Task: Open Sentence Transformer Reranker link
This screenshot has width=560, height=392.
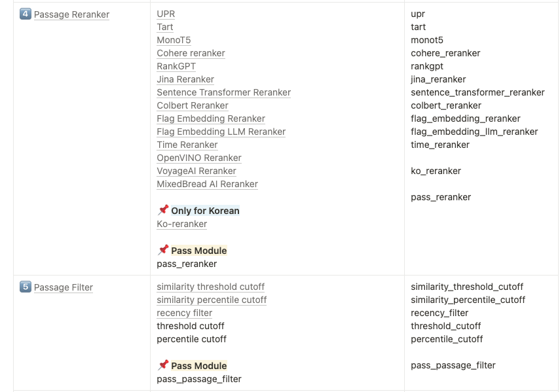Action: pyautogui.click(x=223, y=92)
